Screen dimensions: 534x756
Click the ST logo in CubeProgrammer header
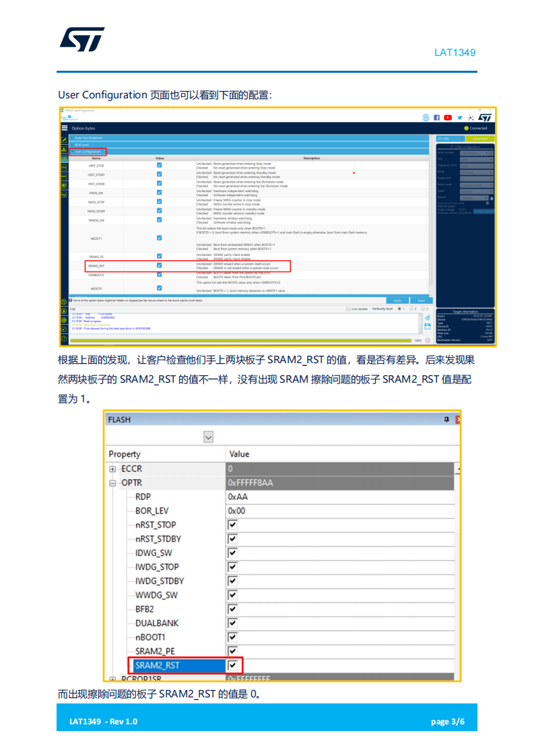click(485, 118)
